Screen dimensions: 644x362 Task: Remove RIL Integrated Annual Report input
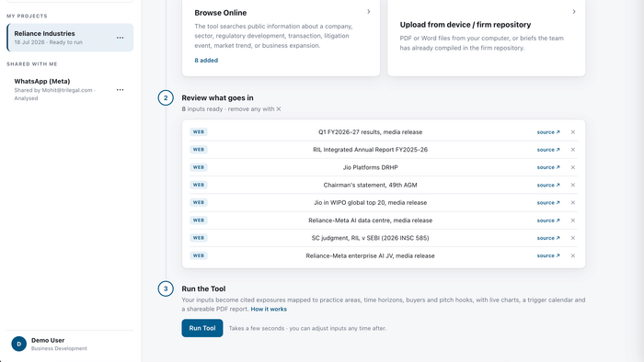572,150
